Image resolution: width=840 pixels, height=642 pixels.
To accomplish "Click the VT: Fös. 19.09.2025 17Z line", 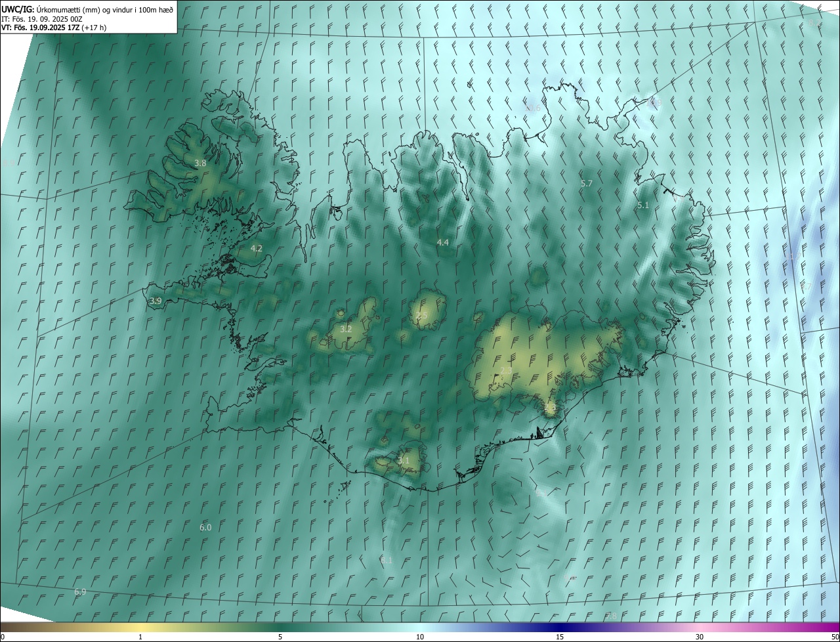I will point(54,28).
